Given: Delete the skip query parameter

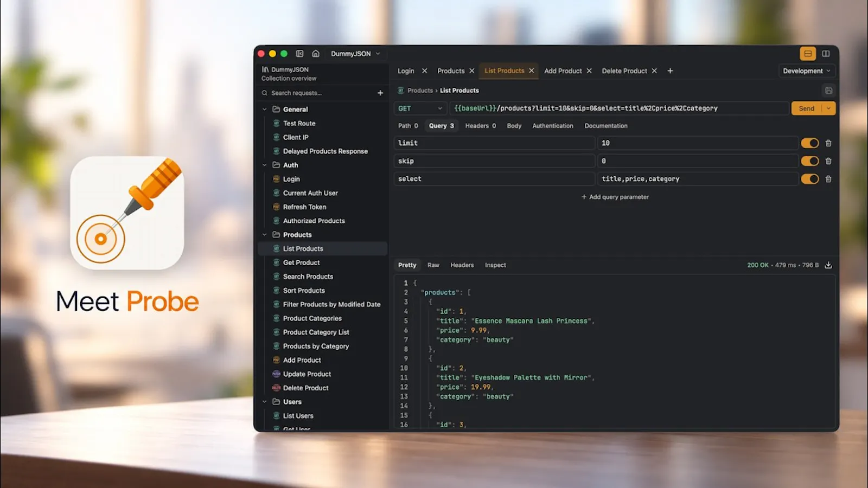Looking at the screenshot, I should click(828, 161).
